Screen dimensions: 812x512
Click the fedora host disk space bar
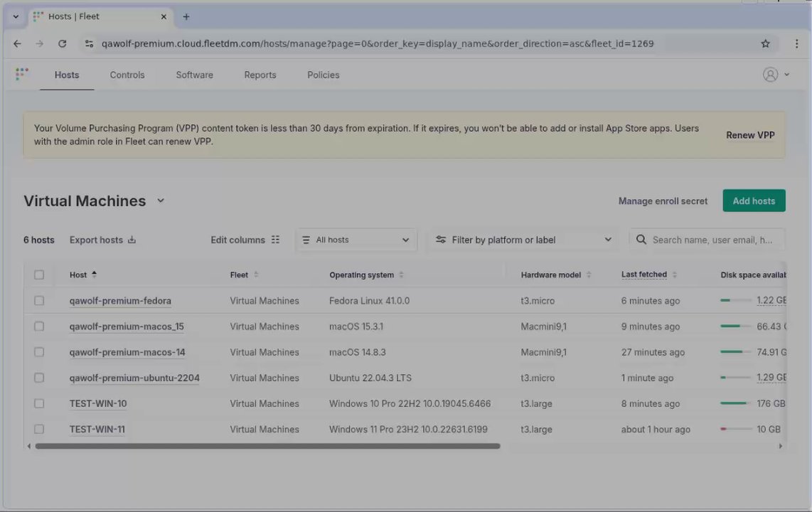click(735, 300)
